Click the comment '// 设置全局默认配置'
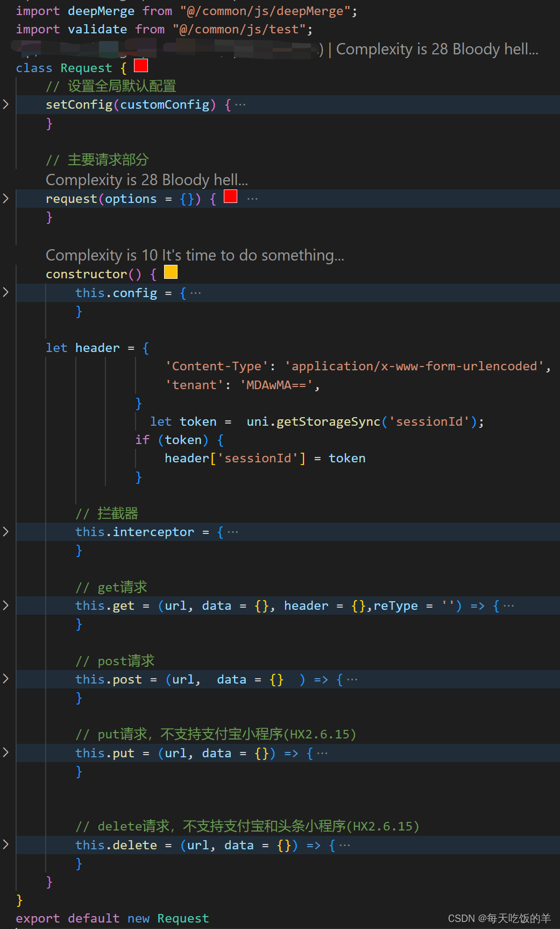This screenshot has width=560, height=929. (111, 86)
